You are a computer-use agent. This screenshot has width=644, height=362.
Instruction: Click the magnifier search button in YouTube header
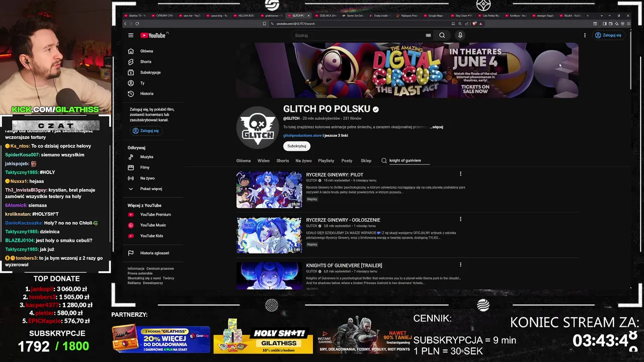pos(442,35)
